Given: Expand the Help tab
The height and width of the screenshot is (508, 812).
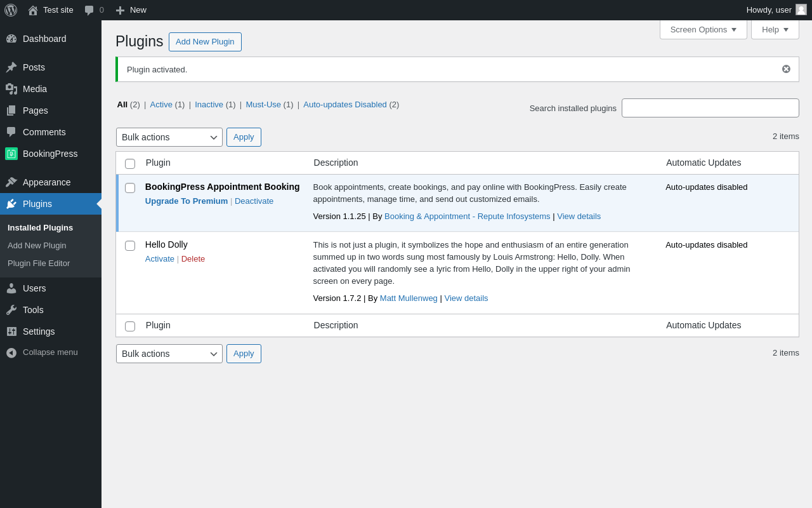Looking at the screenshot, I should tap(775, 29).
